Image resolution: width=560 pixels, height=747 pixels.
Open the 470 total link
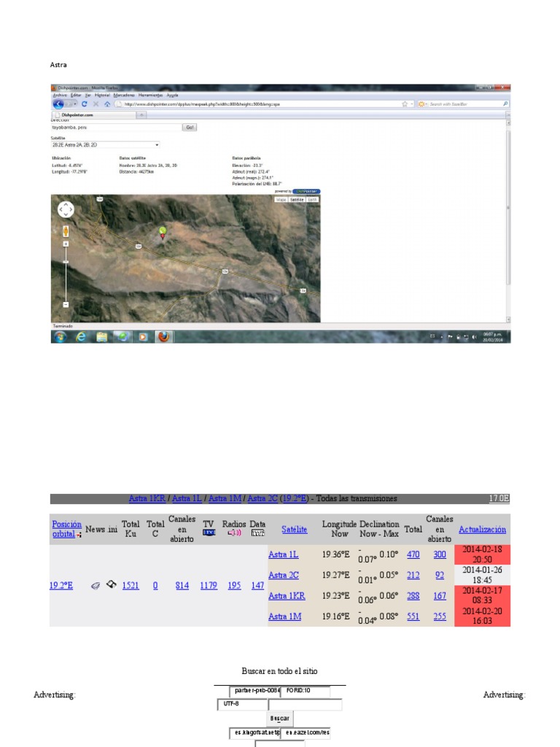click(x=413, y=554)
